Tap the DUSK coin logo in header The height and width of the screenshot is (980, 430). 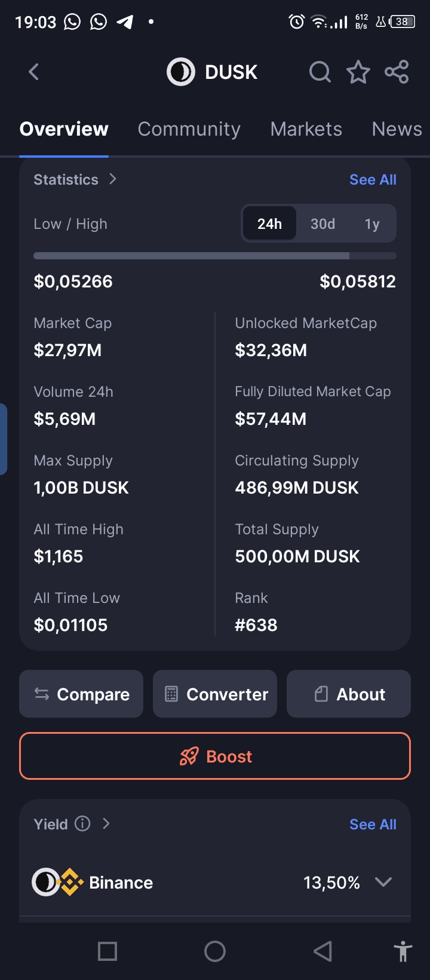click(180, 72)
